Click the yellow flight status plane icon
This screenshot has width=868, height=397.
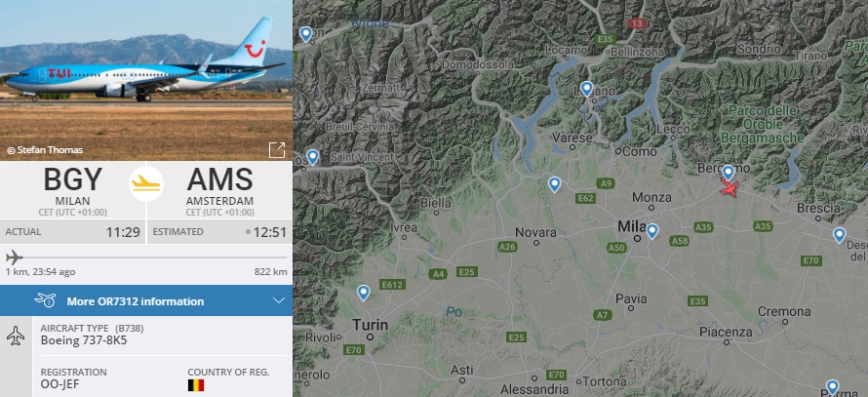click(x=146, y=182)
